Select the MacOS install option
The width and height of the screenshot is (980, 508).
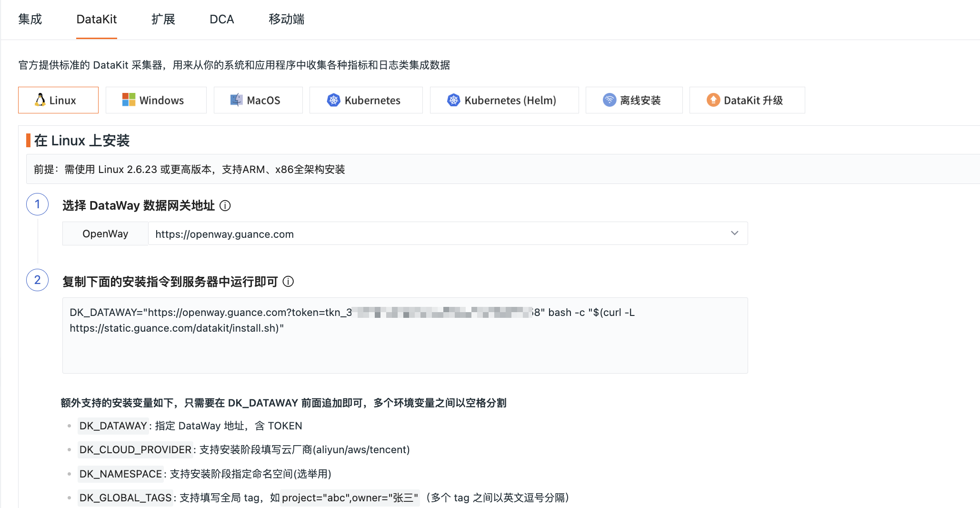tap(258, 100)
